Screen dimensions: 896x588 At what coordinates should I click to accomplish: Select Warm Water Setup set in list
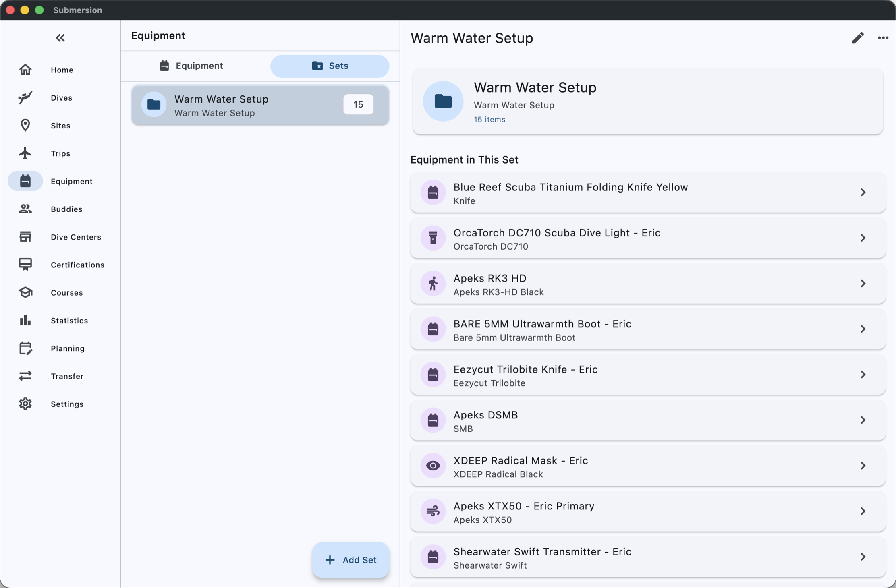260,105
